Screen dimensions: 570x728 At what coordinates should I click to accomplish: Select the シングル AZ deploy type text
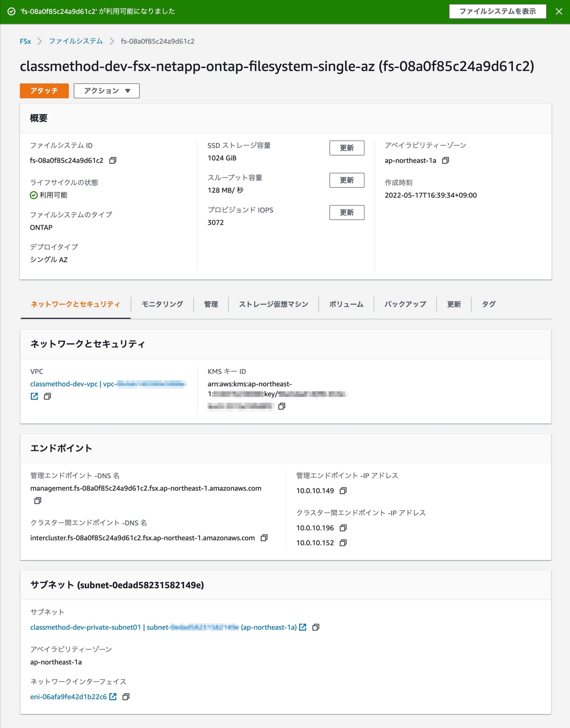click(x=49, y=259)
